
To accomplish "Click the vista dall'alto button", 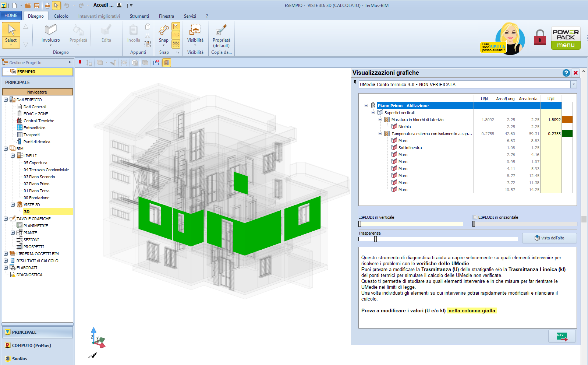I will (549, 238).
